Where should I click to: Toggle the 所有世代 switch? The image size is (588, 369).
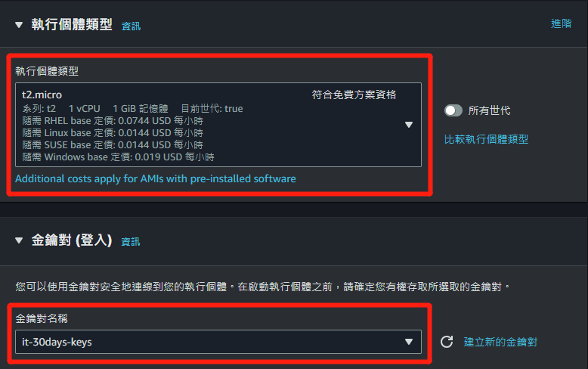tap(453, 110)
